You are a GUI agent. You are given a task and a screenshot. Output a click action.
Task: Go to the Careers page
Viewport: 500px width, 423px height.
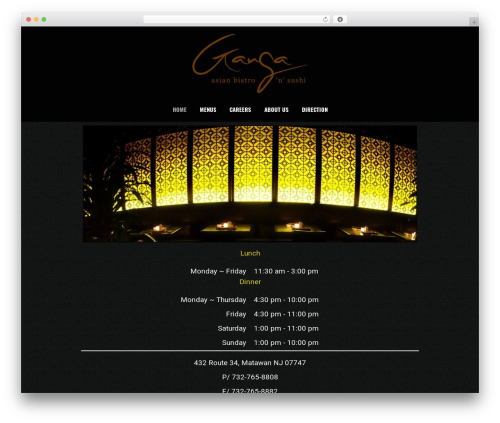(x=240, y=110)
